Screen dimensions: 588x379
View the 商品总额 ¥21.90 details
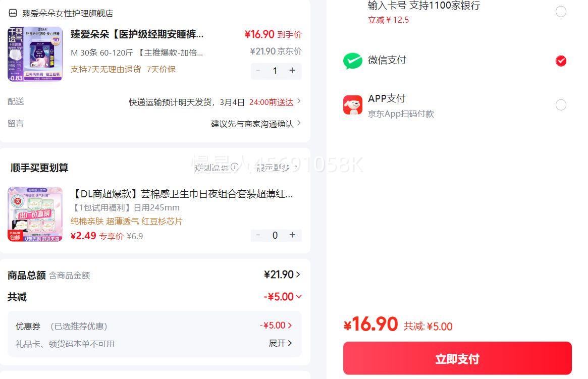[282, 275]
